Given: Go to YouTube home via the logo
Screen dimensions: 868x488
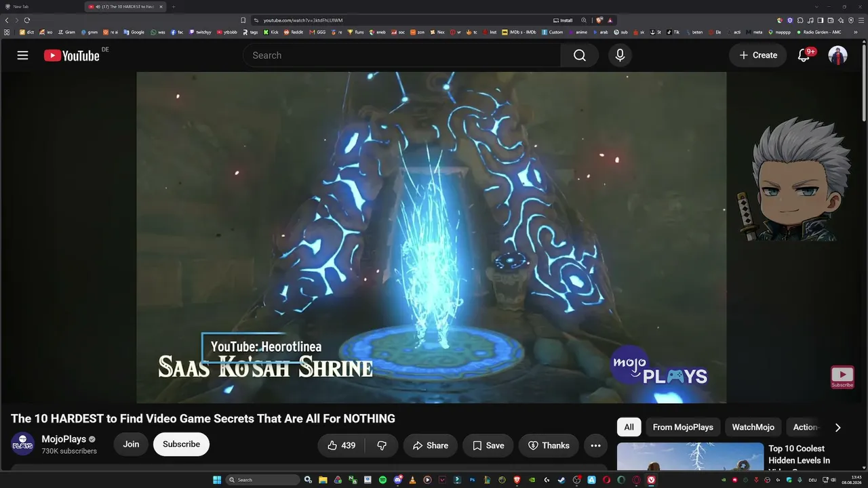Looking at the screenshot, I should point(72,56).
